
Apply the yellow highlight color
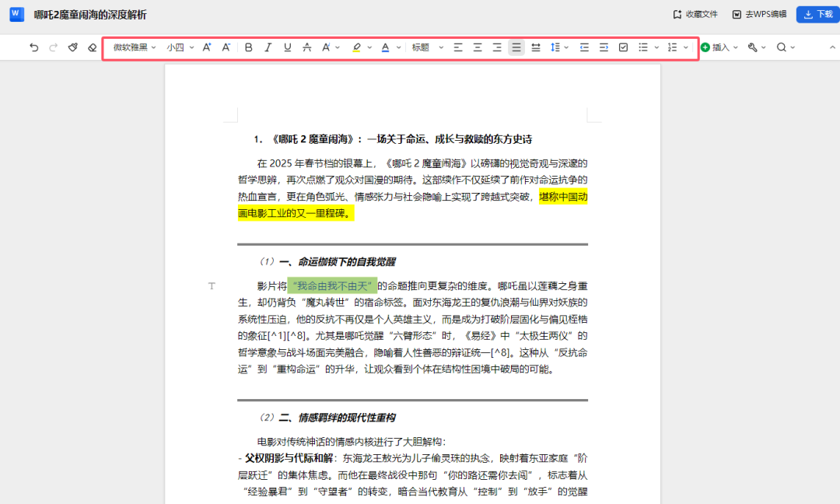(357, 47)
